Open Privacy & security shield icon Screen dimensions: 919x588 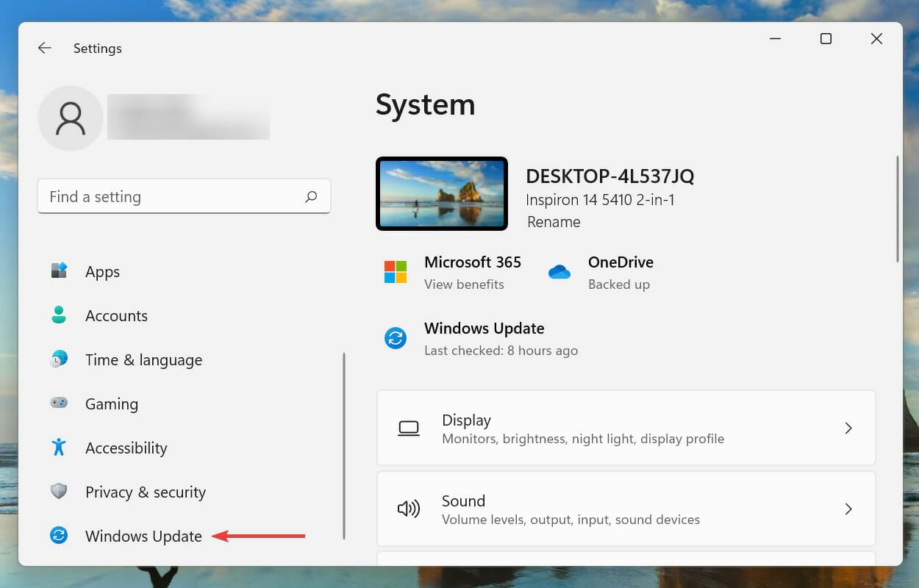[x=58, y=492]
